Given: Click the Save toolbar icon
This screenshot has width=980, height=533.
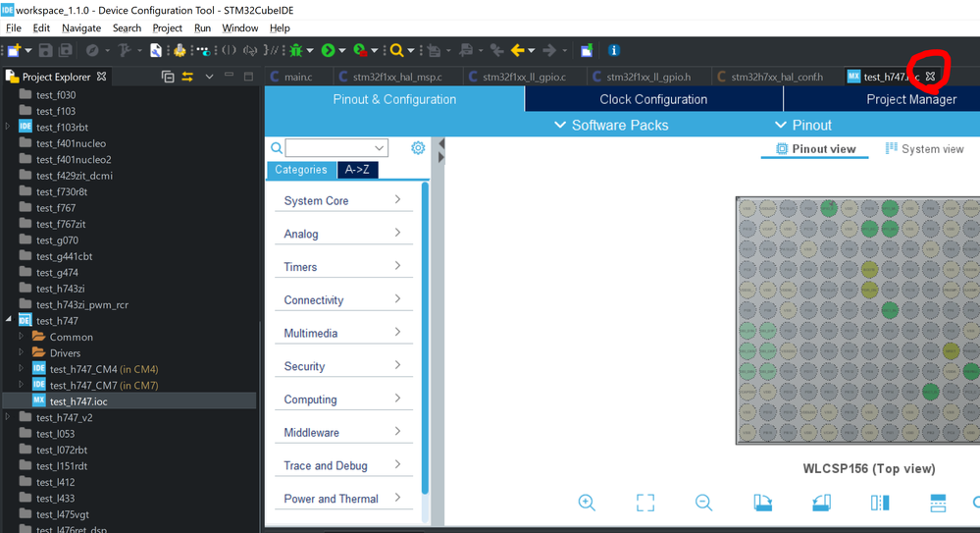Looking at the screenshot, I should click(46, 51).
